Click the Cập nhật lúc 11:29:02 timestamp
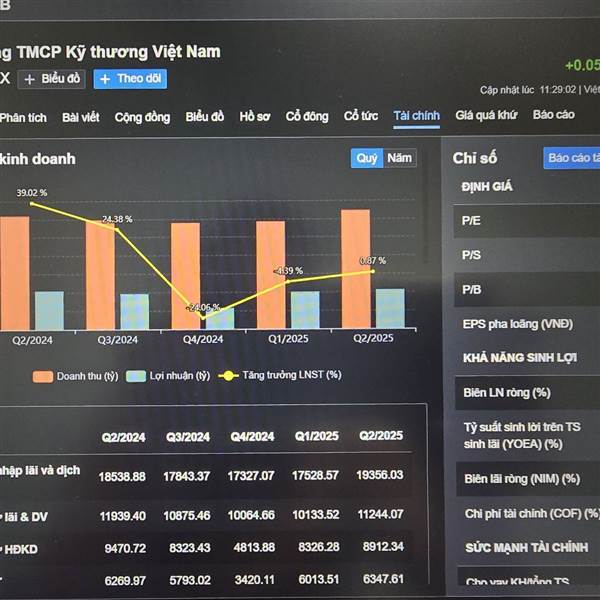 (528, 90)
